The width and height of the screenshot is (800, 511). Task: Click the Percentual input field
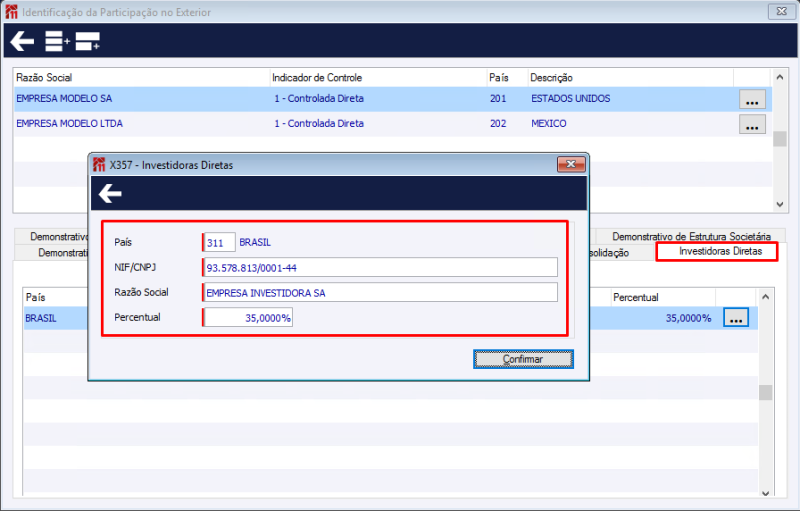[x=247, y=318]
